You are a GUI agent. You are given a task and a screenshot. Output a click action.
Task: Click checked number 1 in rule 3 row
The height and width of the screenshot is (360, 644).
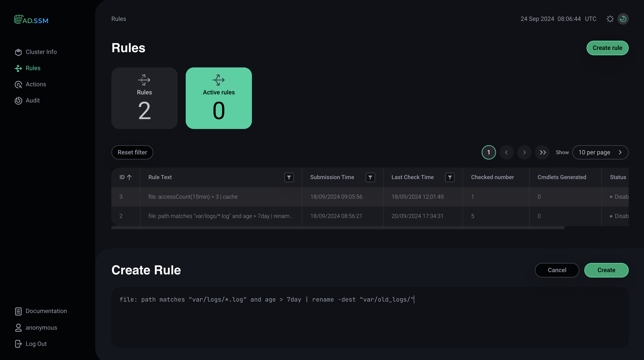pos(472,197)
